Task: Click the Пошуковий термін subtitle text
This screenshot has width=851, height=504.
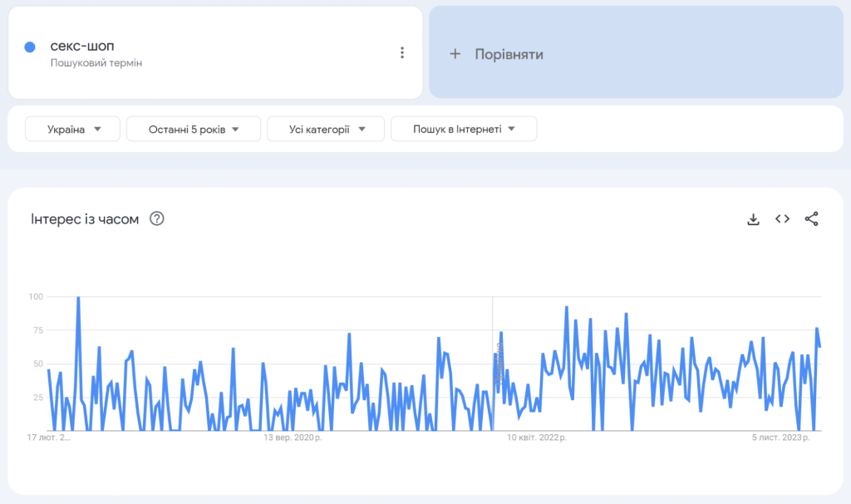Action: click(x=96, y=63)
